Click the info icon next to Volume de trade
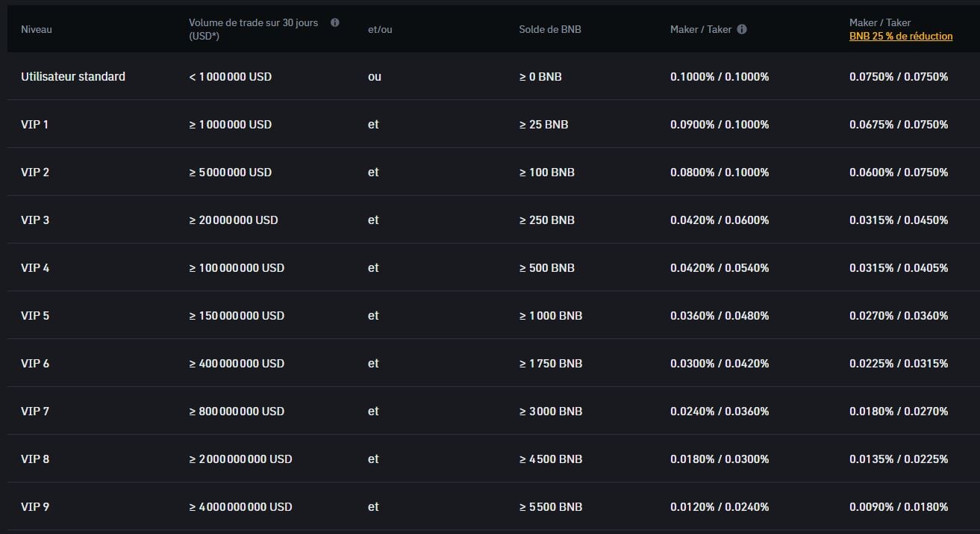The image size is (980, 534). tap(334, 22)
